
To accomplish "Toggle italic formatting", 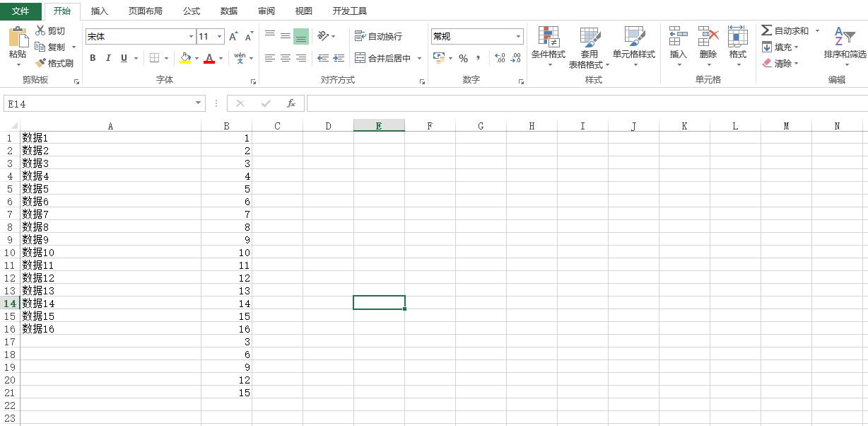I will coord(108,58).
